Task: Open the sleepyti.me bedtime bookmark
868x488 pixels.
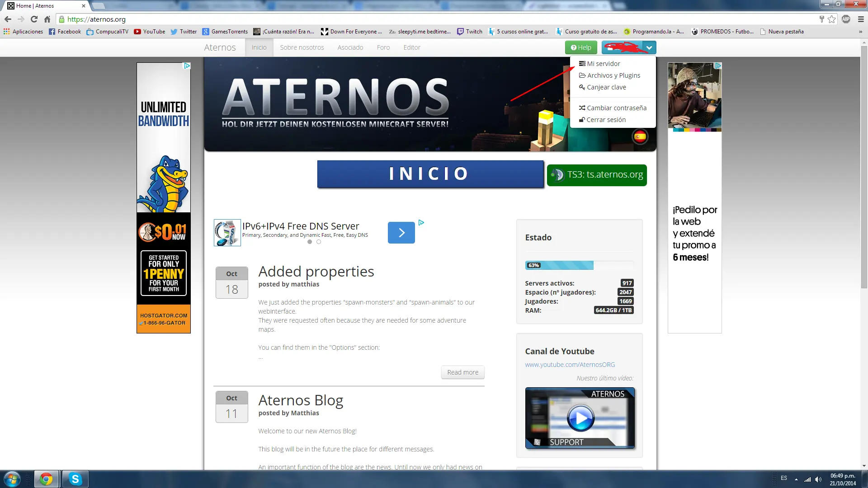Action: click(x=420, y=32)
